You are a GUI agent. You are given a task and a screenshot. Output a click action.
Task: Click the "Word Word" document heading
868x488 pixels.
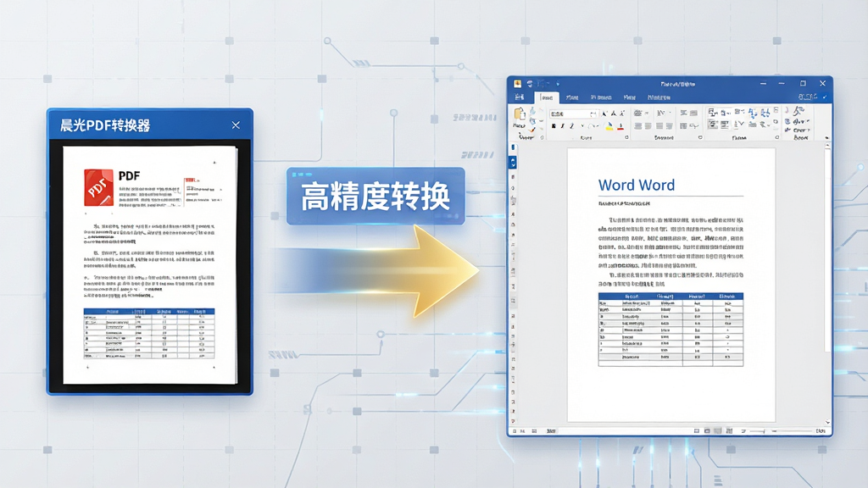click(x=637, y=185)
